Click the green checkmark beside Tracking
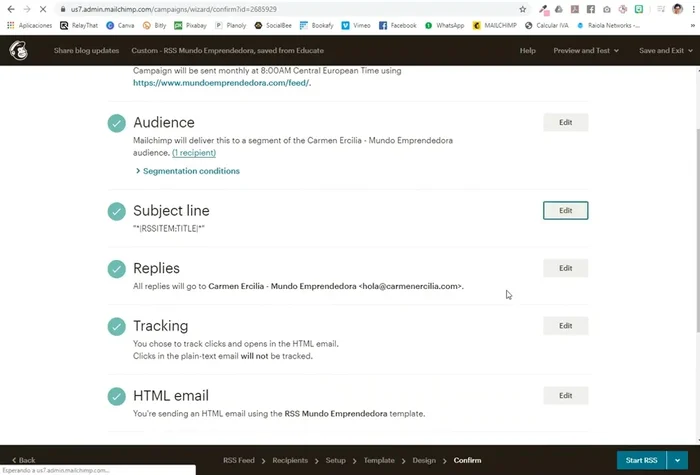This screenshot has height=475, width=700. [117, 326]
